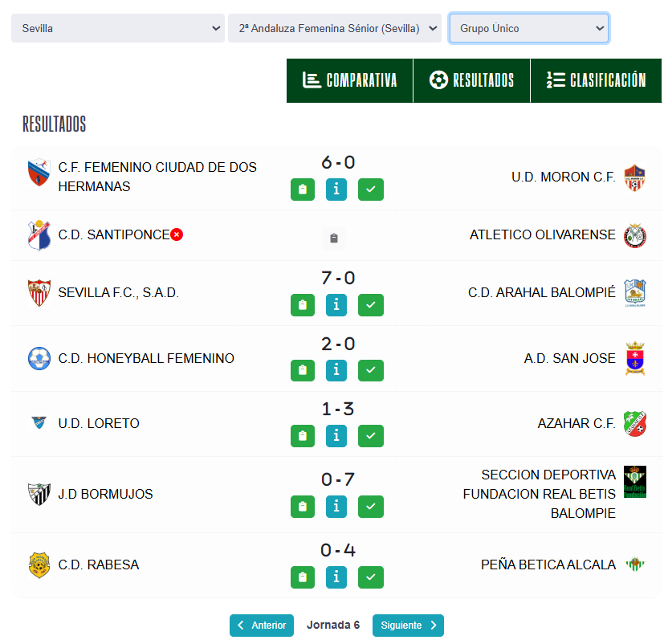Click the clipboard icon for Sevilla F.C. match
The width and height of the screenshot is (664, 644).
coord(303,305)
